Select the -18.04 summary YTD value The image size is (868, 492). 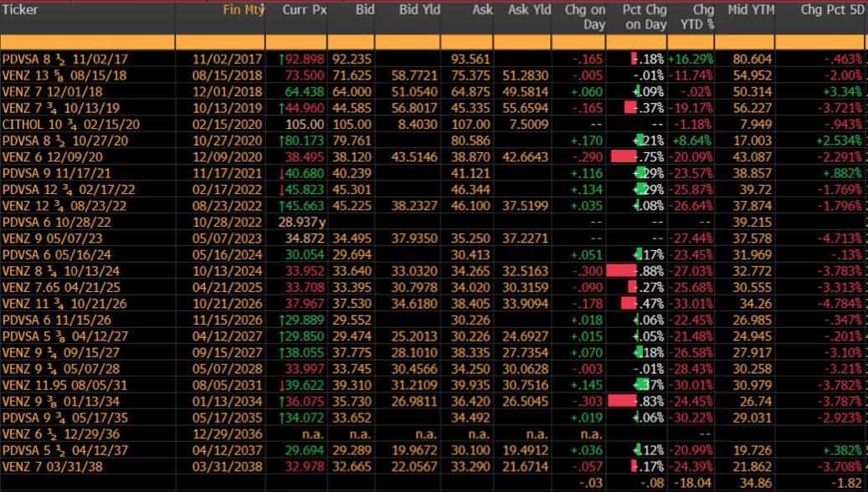692,483
